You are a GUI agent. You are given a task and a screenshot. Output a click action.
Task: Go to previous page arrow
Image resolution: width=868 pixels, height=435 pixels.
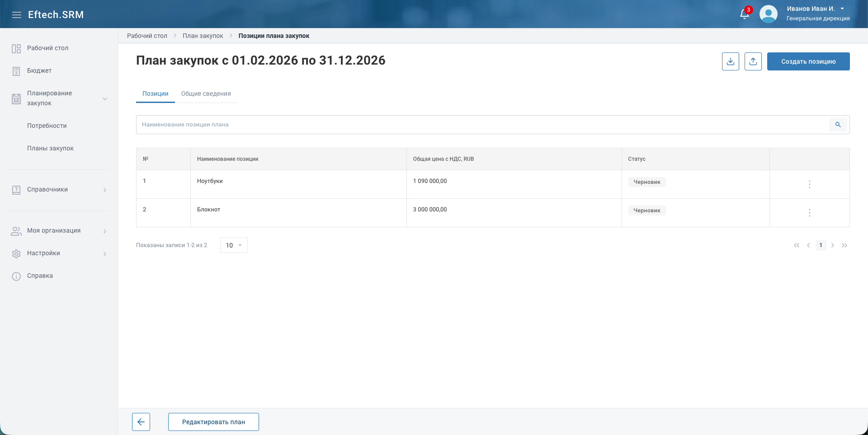click(808, 245)
